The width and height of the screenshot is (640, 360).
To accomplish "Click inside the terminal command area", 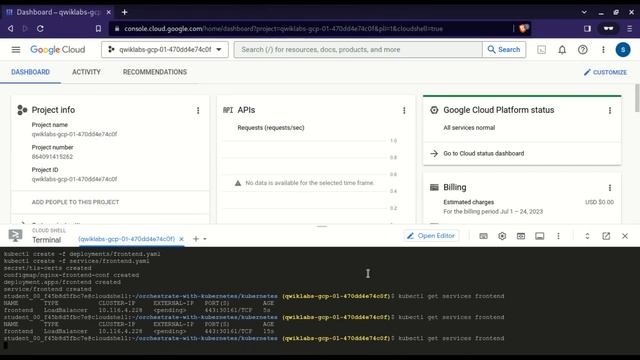I will 320,300.
